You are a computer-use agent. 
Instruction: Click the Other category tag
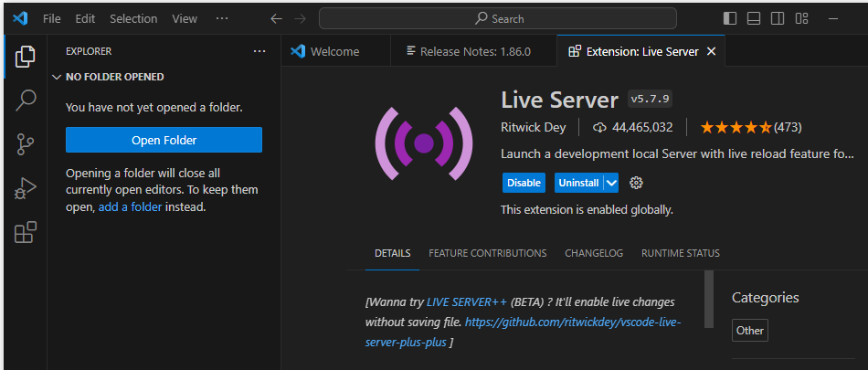[749, 331]
